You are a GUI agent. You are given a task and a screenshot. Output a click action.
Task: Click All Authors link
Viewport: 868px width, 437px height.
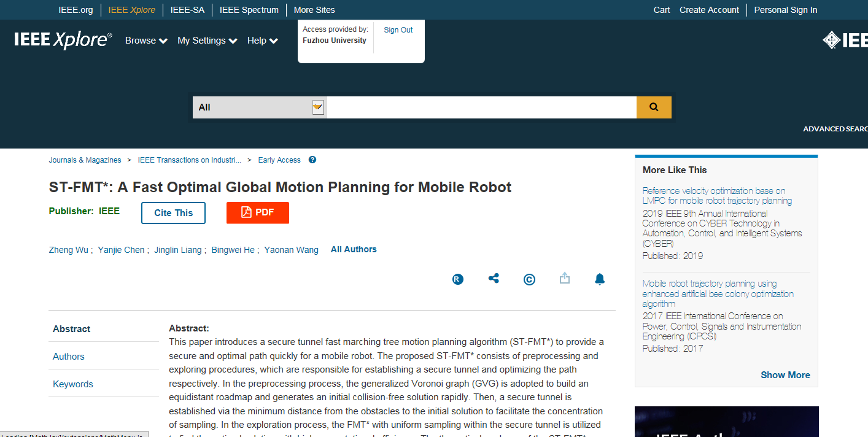(354, 249)
